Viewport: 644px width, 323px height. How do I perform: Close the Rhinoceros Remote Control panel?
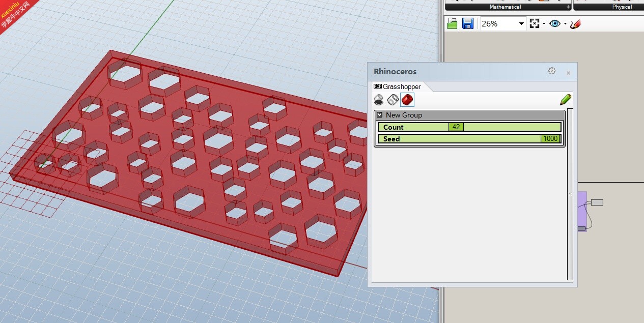click(x=568, y=73)
